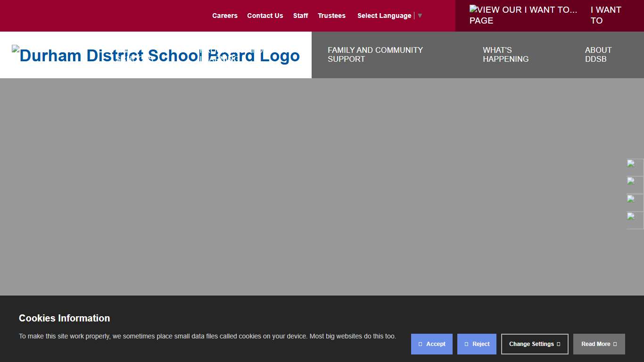Open the Select Language dropdown

point(384,16)
